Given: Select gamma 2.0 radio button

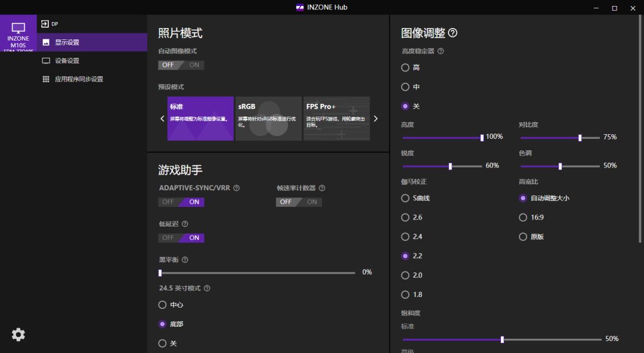Looking at the screenshot, I should (x=405, y=275).
